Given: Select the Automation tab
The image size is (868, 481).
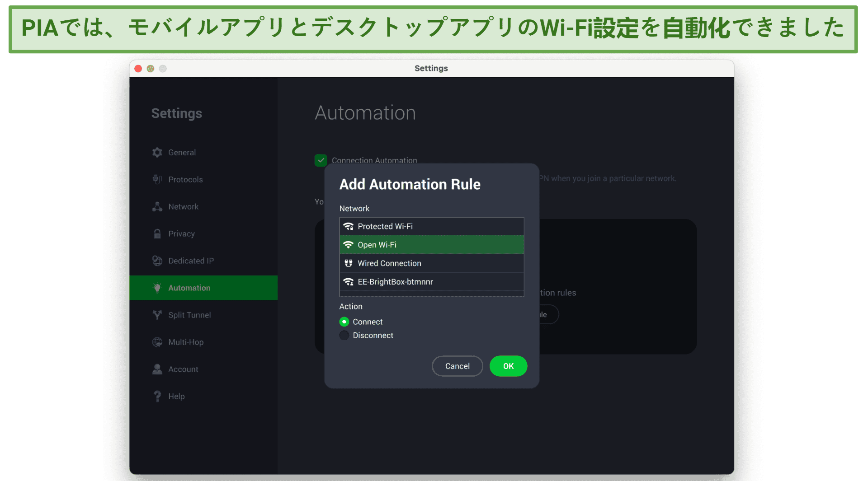Looking at the screenshot, I should pyautogui.click(x=203, y=288).
